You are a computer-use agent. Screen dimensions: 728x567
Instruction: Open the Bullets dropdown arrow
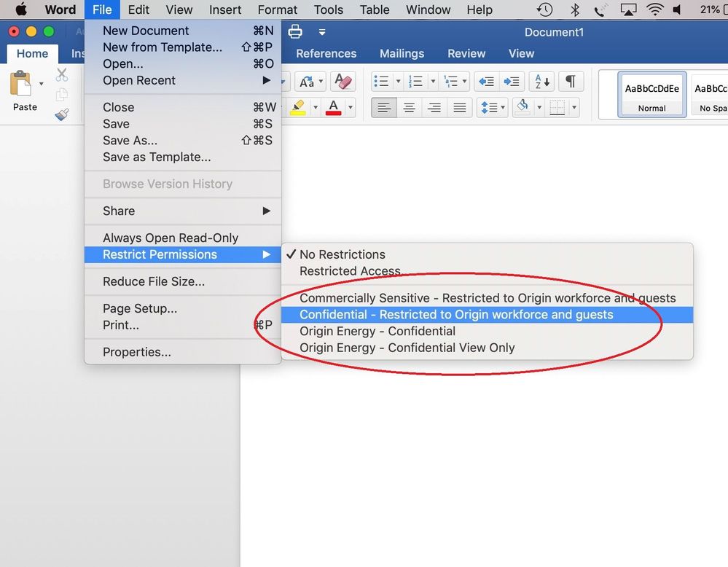click(x=398, y=82)
